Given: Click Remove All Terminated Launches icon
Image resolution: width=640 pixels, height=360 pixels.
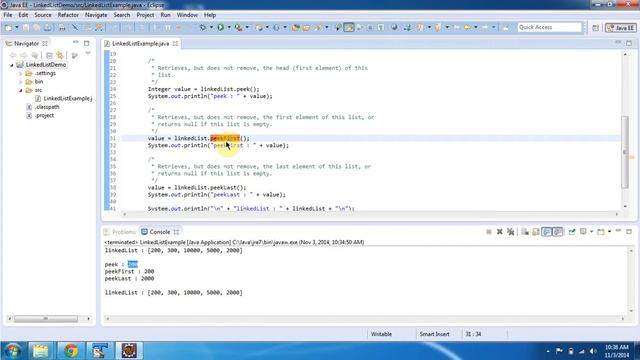Looking at the screenshot, I should pos(511,232).
